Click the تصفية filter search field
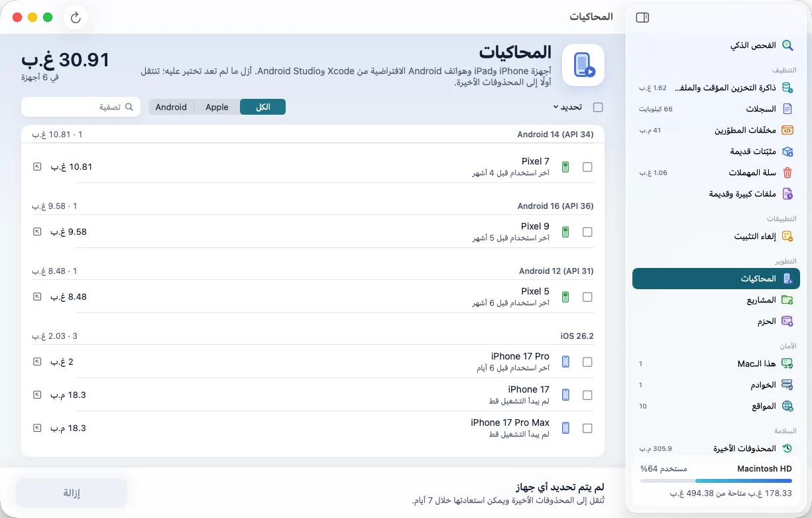 [81, 107]
